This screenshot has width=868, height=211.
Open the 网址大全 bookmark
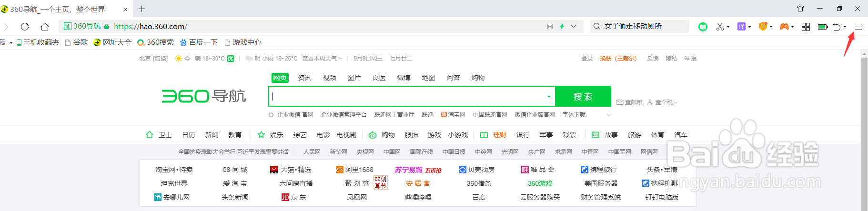click(112, 42)
